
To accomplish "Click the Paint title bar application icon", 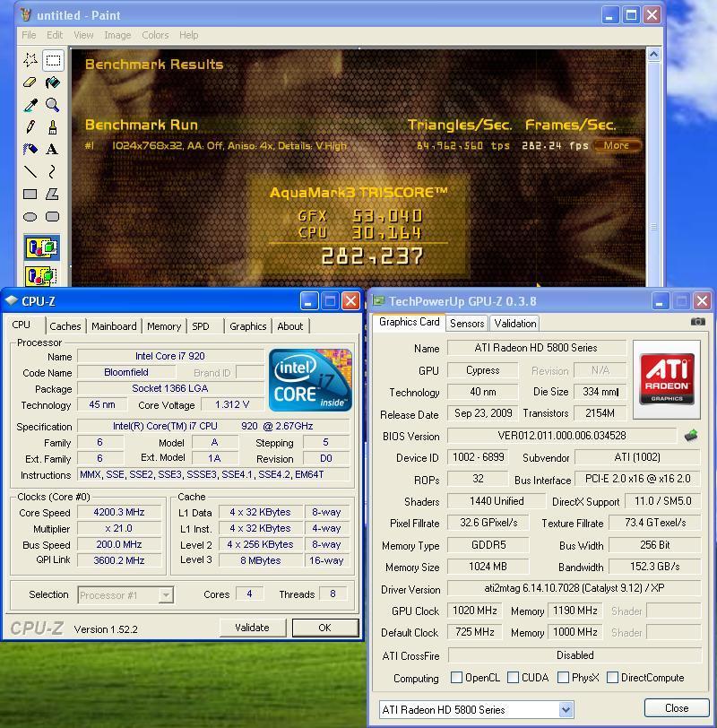I will tap(26, 15).
